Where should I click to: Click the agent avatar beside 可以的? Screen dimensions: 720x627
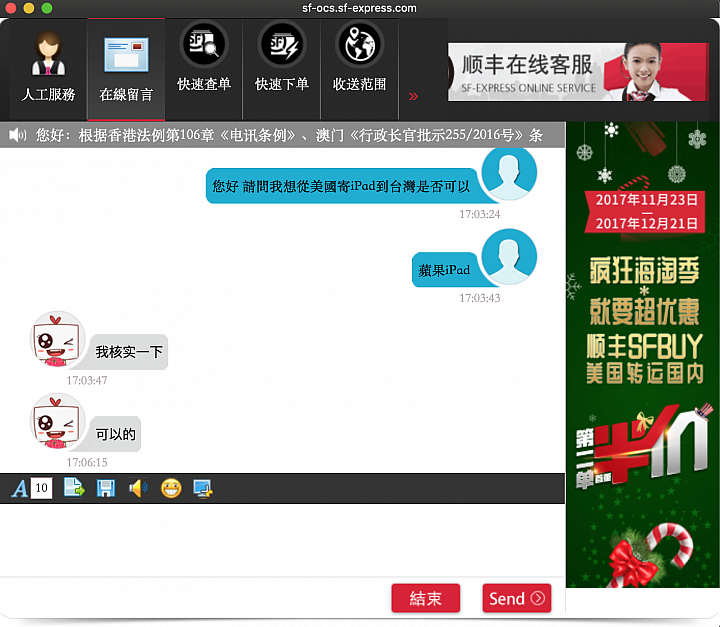coord(57,421)
